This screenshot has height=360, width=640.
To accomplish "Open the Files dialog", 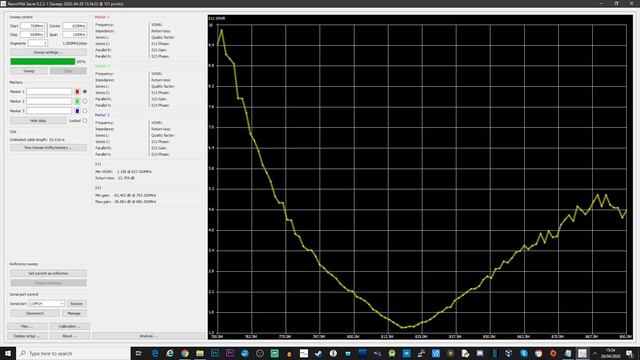I will click(27, 327).
